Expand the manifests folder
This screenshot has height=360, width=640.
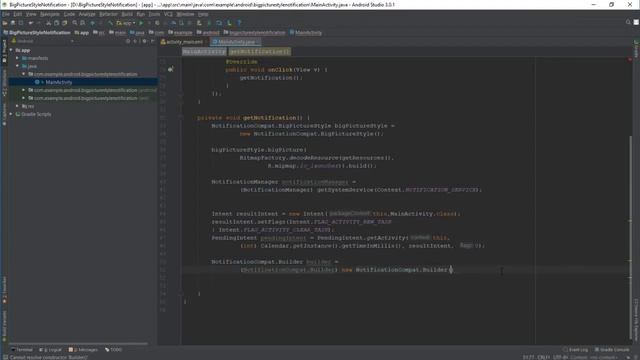coord(17,58)
